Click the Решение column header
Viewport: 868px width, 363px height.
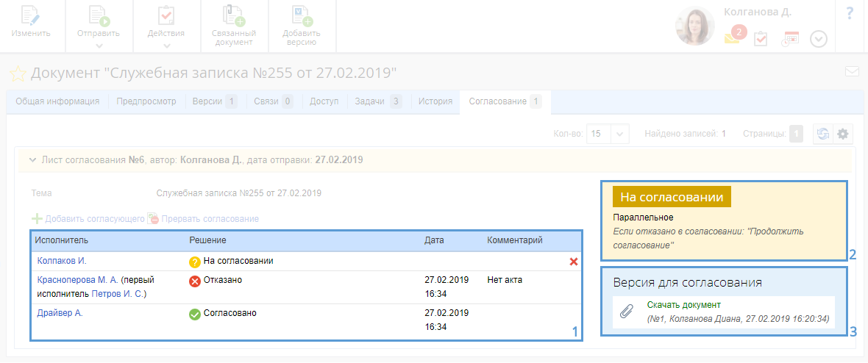[x=208, y=240]
